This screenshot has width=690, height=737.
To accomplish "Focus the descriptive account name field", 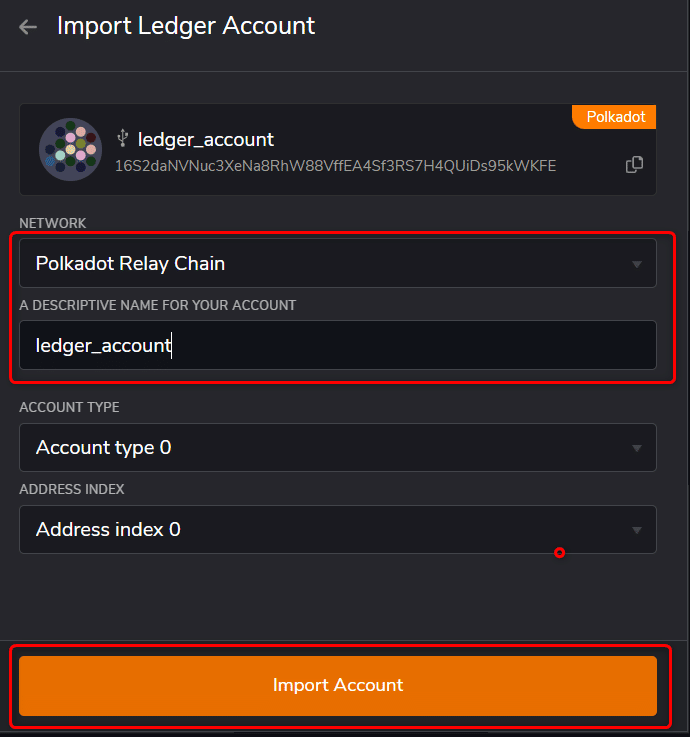I will pos(337,346).
